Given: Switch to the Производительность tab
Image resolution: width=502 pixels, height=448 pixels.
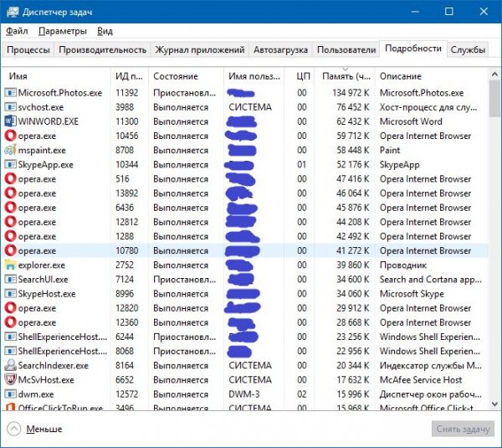Looking at the screenshot, I should tap(102, 50).
